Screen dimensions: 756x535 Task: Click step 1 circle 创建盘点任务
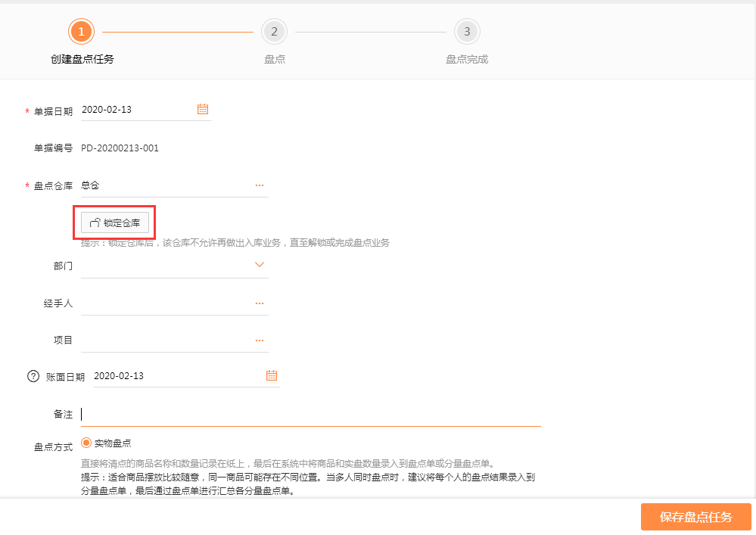point(81,31)
